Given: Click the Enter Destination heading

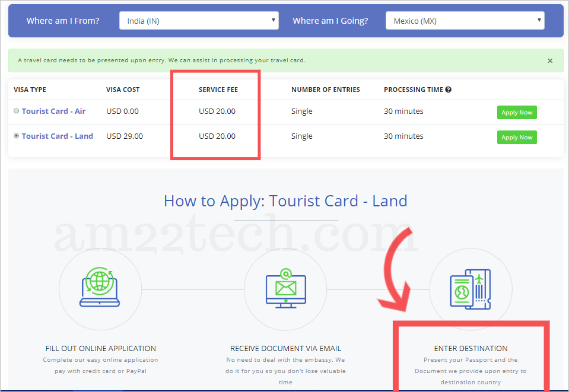Looking at the screenshot, I should (471, 348).
